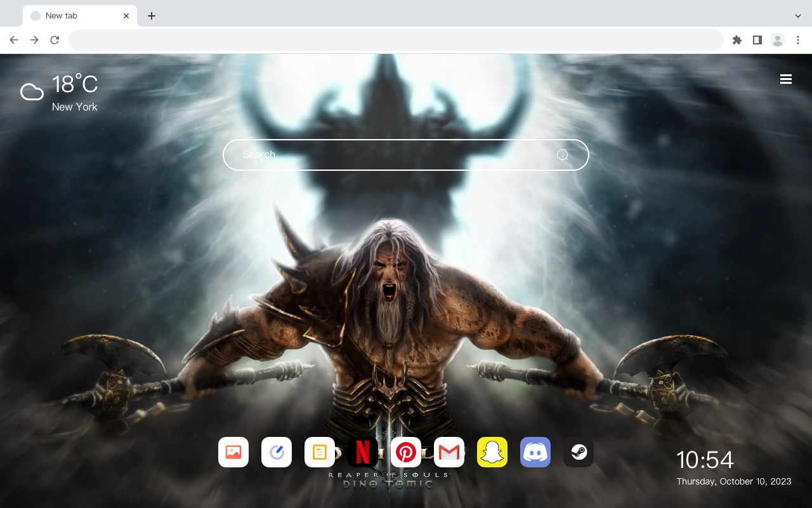Open the Chrome three-dot menu
812x508 pixels.
798,40
